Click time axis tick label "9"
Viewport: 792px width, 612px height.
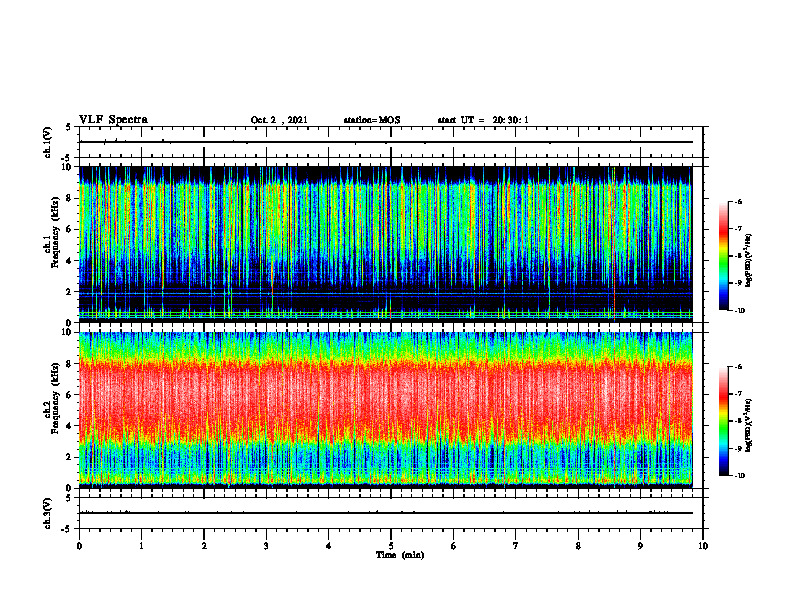click(640, 546)
